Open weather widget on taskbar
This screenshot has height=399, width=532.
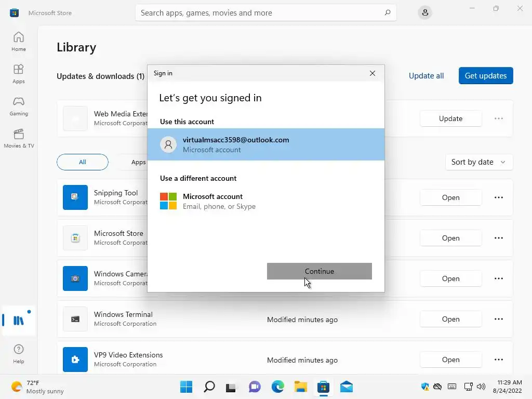click(x=37, y=387)
